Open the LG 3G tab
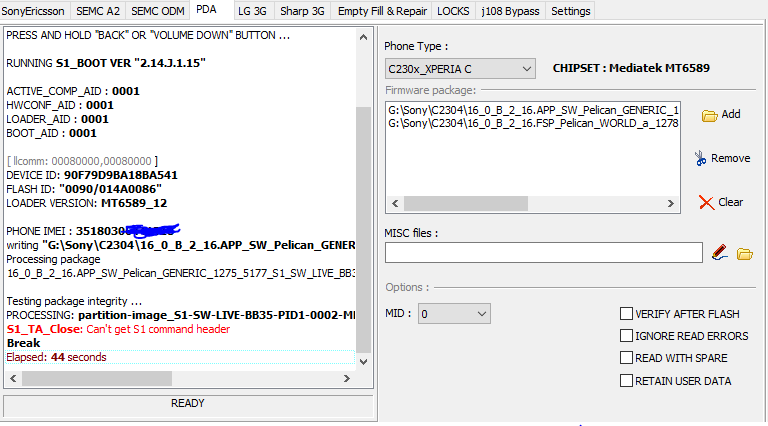Screen dimensions: 768x426 [252, 11]
